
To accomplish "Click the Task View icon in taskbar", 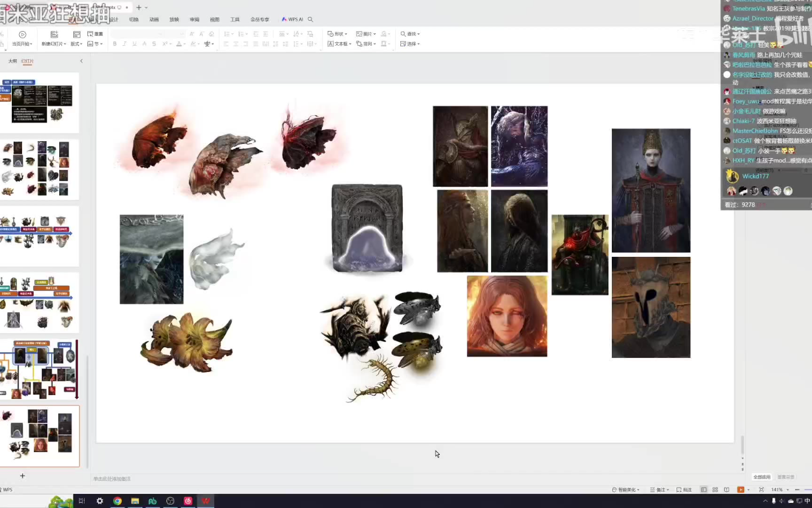I will tap(81, 501).
